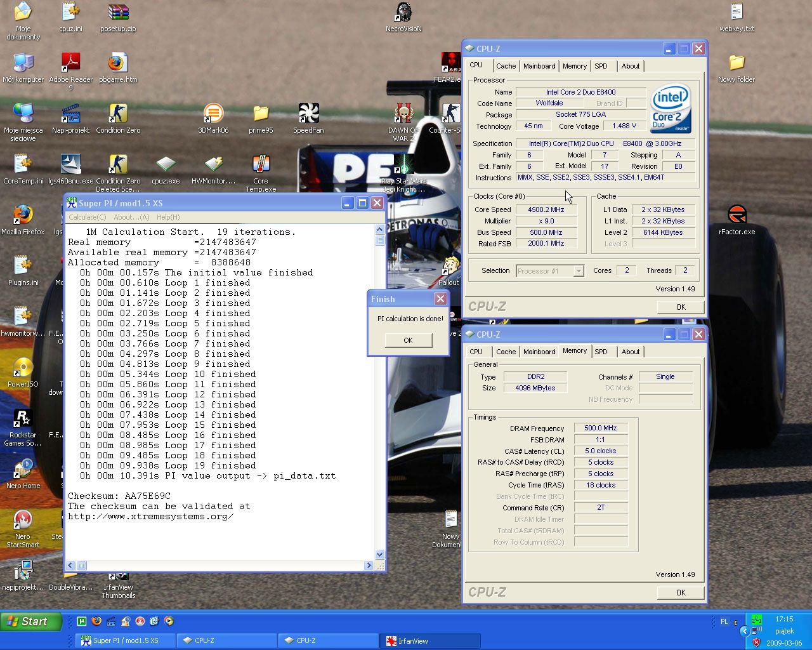Switch to IrfanView in the taskbar
812x650 pixels.
click(429, 641)
